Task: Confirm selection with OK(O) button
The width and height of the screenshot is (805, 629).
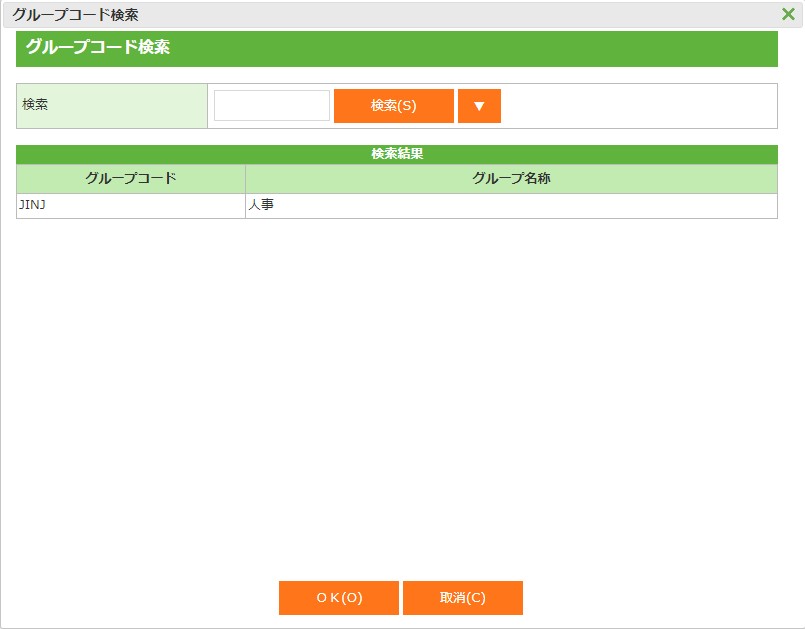Action: click(x=339, y=598)
